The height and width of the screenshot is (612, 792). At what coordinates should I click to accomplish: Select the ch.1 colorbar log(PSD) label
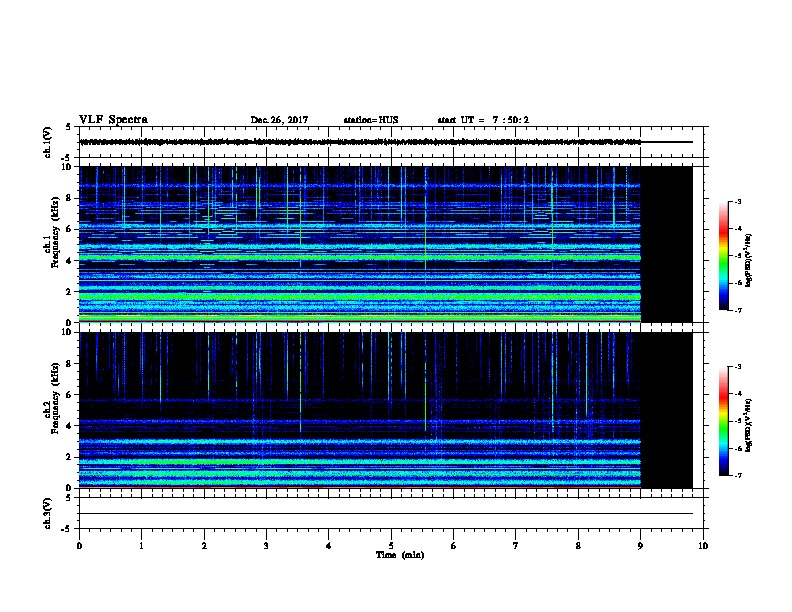point(749,260)
